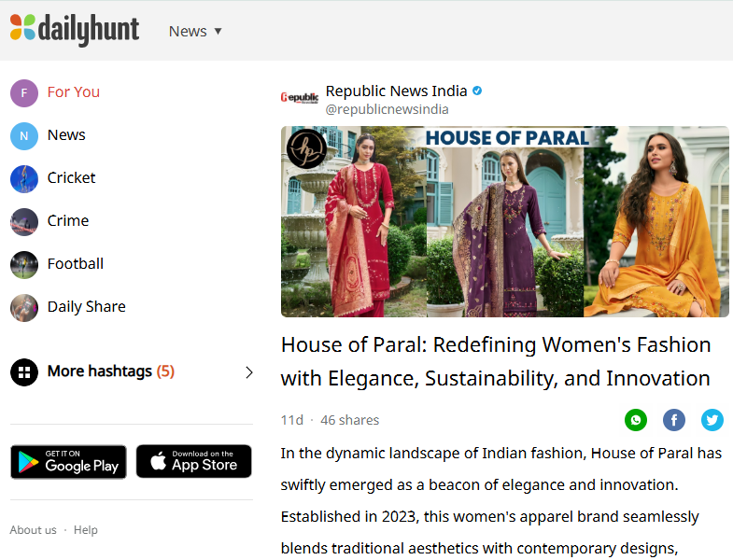Screen dimensions: 733x560
Task: Share the article on Facebook
Action: (674, 420)
